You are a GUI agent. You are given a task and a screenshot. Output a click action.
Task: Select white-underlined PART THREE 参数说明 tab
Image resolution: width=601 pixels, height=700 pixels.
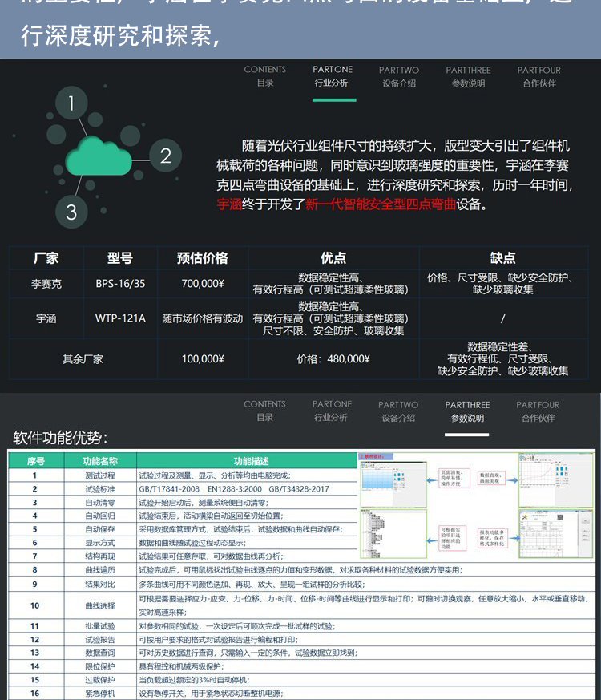pyautogui.click(x=467, y=411)
